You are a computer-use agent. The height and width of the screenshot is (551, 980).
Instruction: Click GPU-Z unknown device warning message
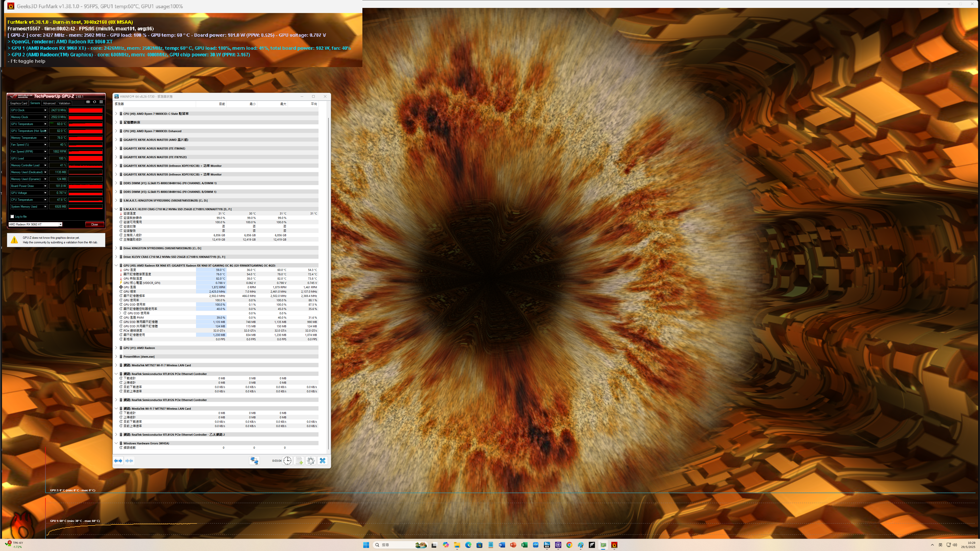[x=56, y=240]
